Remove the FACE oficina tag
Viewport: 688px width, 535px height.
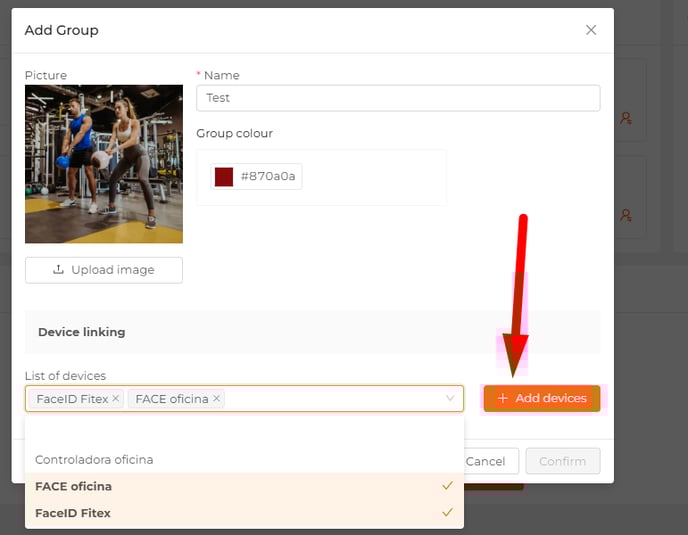coord(216,398)
